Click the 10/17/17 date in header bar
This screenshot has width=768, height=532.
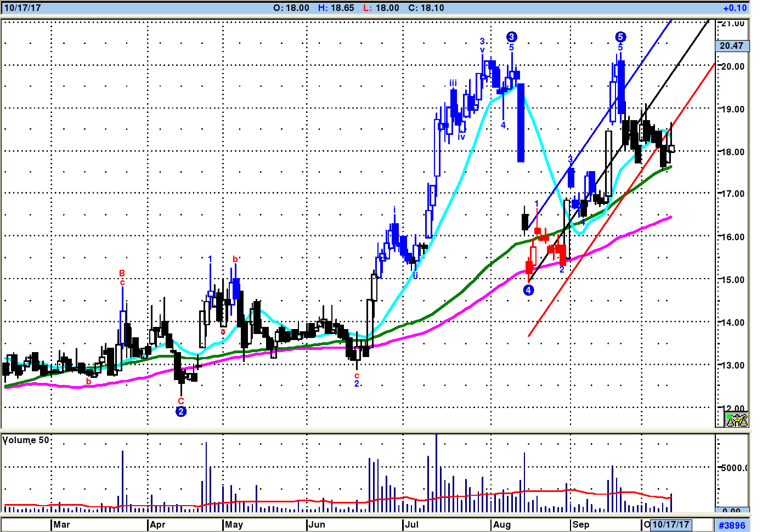pos(22,8)
